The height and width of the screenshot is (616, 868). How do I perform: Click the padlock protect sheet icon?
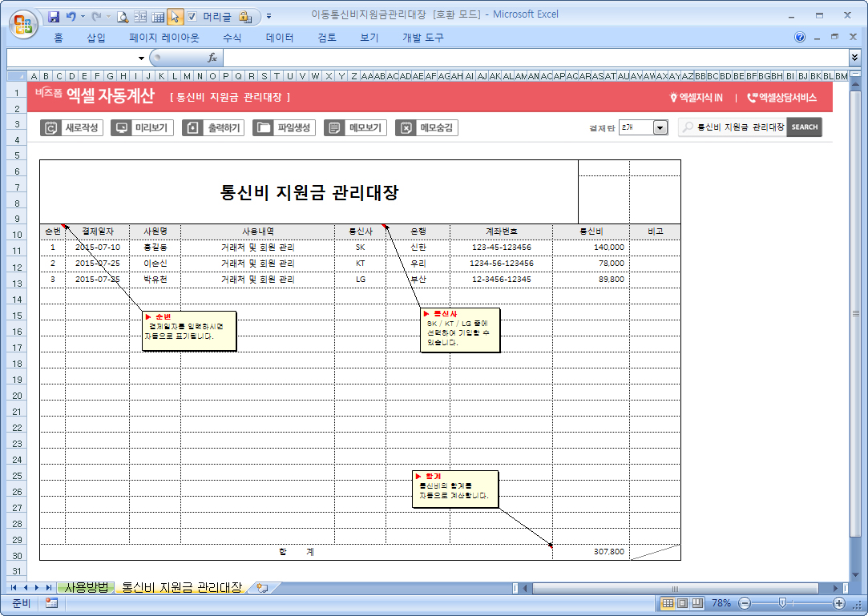pos(244,17)
